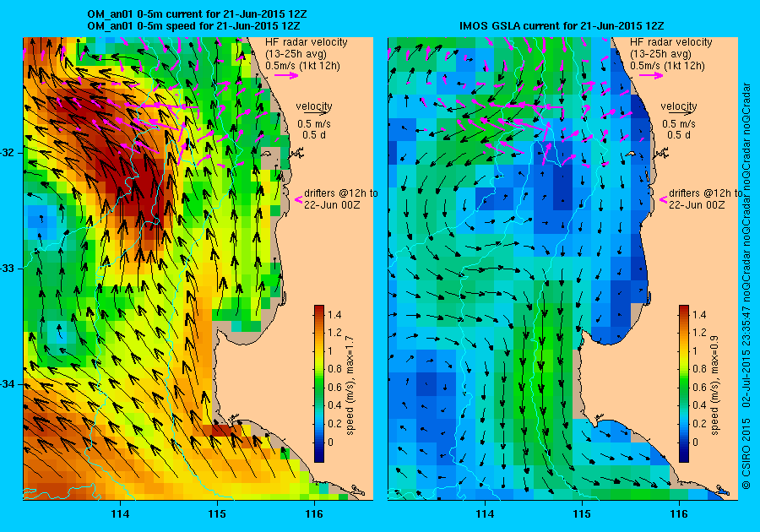The width and height of the screenshot is (760, 532).
Task: Click magenta HF radar legend arrow in IMOS GSLA map
Action: pos(651,75)
